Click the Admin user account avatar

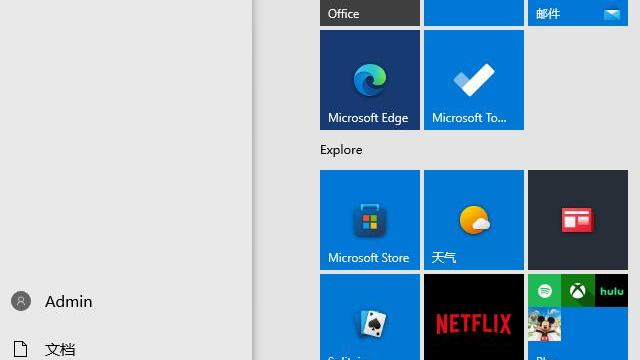tap(21, 301)
